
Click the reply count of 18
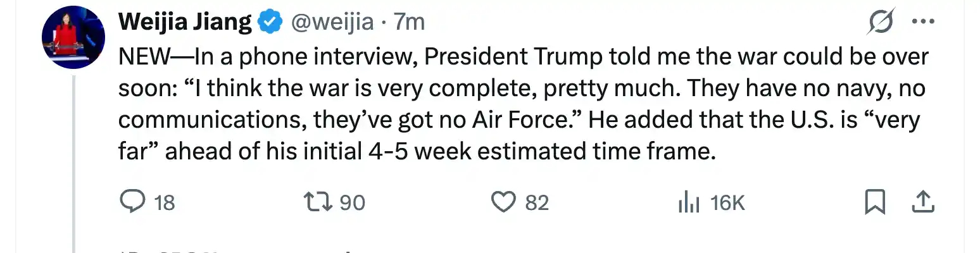(164, 203)
